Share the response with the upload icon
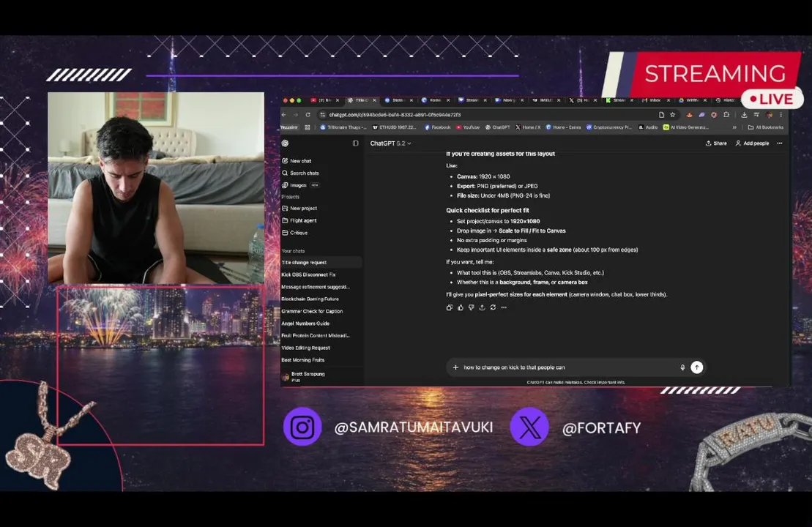The image size is (812, 527). tap(482, 307)
